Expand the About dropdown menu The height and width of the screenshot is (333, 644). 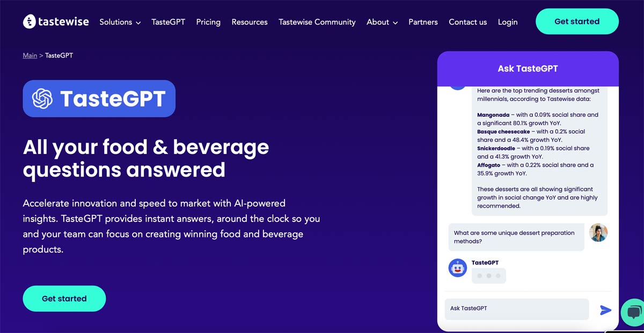[x=382, y=22]
